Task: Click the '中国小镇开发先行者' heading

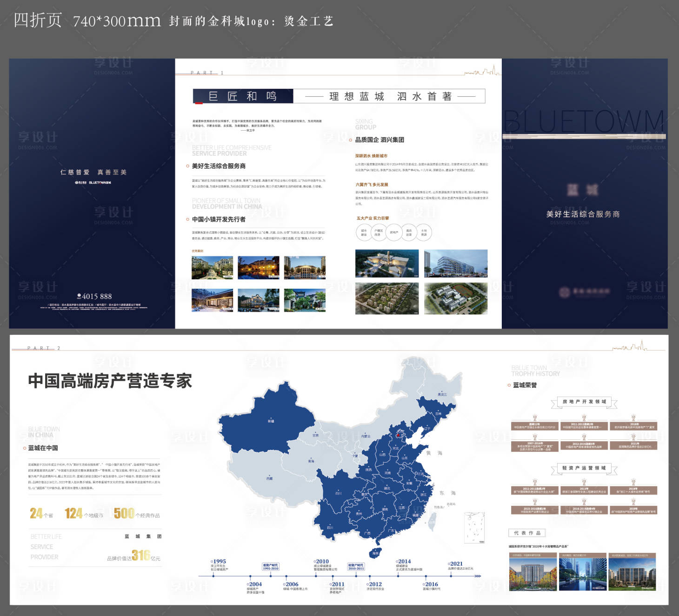Action: click(219, 219)
